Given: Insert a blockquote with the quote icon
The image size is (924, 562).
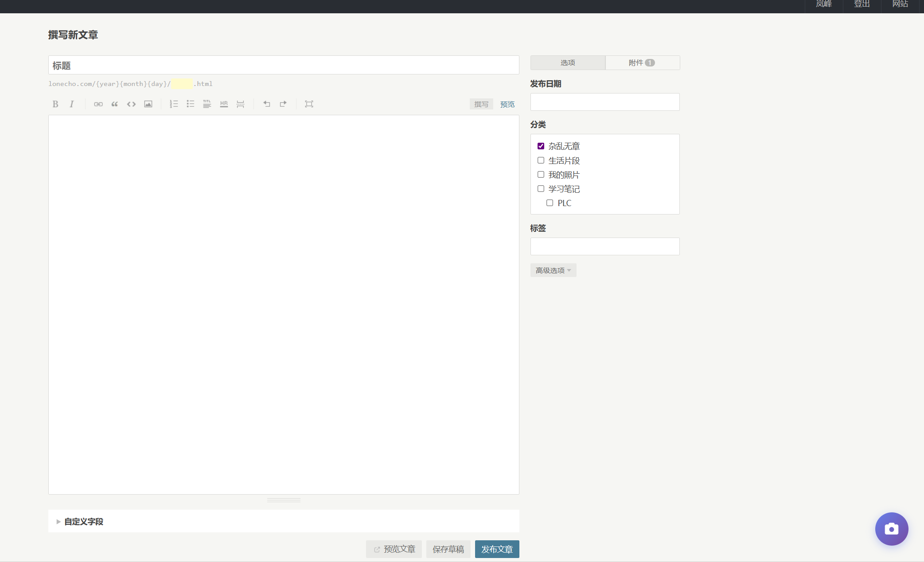Looking at the screenshot, I should coord(115,104).
